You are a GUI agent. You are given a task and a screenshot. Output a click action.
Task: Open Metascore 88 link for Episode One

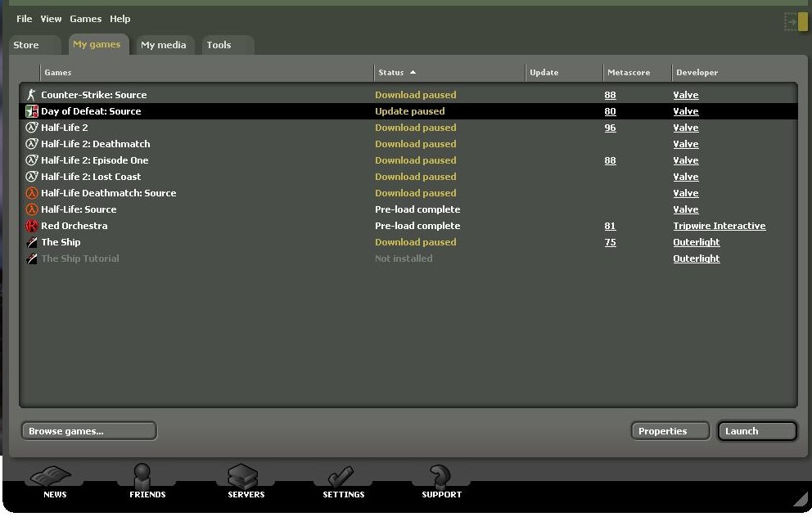(x=610, y=160)
